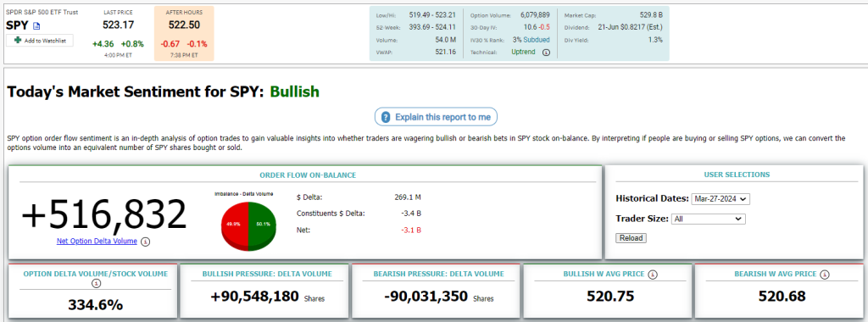Click the Uptrend technical label
This screenshot has height=322, width=868.
523,52
